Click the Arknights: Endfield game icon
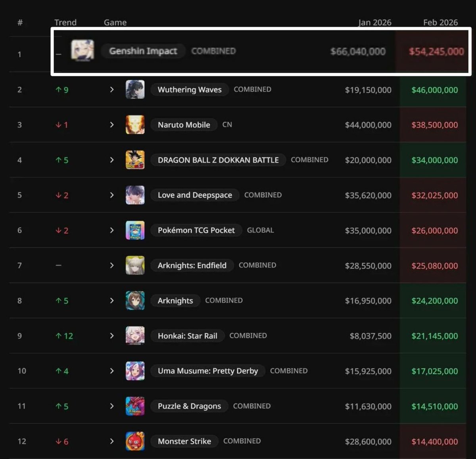This screenshot has width=476, height=459. pyautogui.click(x=135, y=265)
